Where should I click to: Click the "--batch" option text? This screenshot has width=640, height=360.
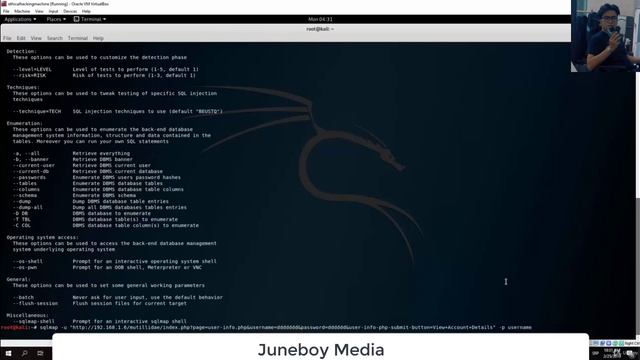pos(23,298)
